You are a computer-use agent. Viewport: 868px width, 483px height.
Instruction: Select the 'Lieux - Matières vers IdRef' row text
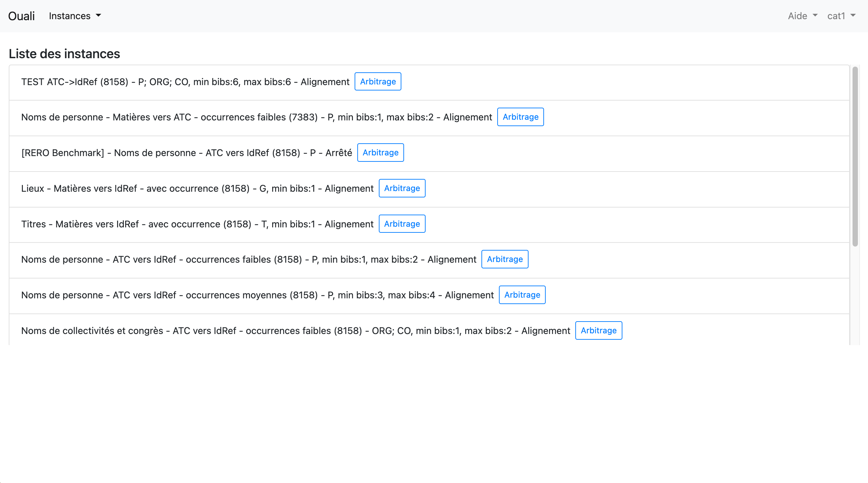point(197,189)
